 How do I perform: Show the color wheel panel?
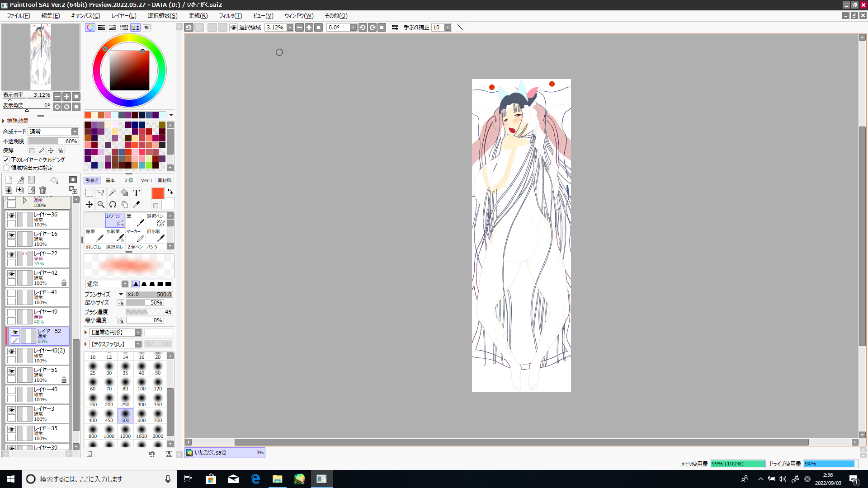coord(90,28)
